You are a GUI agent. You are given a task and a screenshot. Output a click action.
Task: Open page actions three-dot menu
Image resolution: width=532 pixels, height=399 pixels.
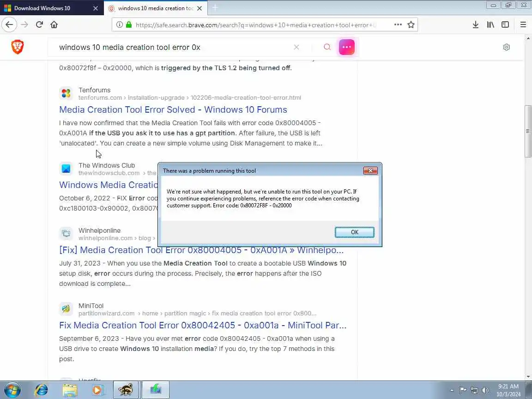[398, 25]
